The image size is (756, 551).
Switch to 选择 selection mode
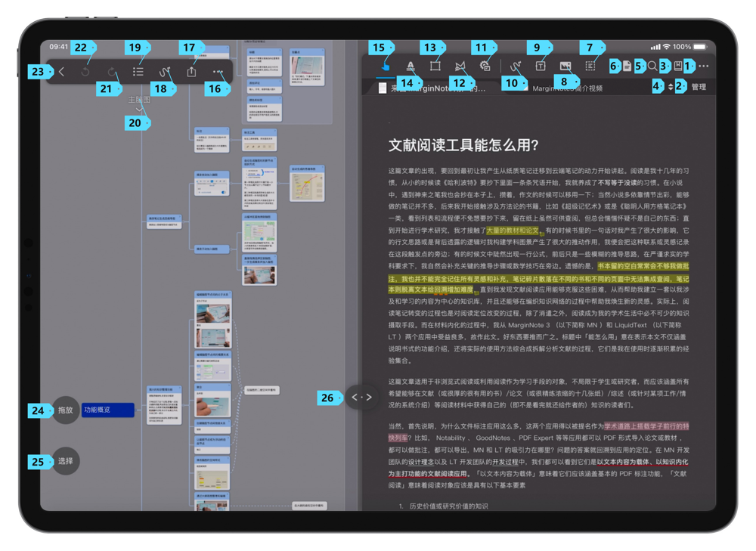65,461
